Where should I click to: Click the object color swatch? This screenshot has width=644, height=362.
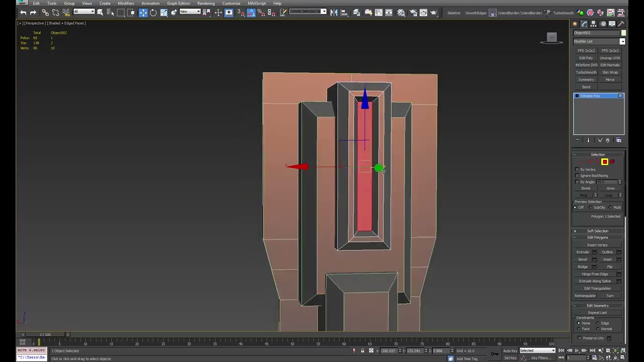(x=624, y=33)
